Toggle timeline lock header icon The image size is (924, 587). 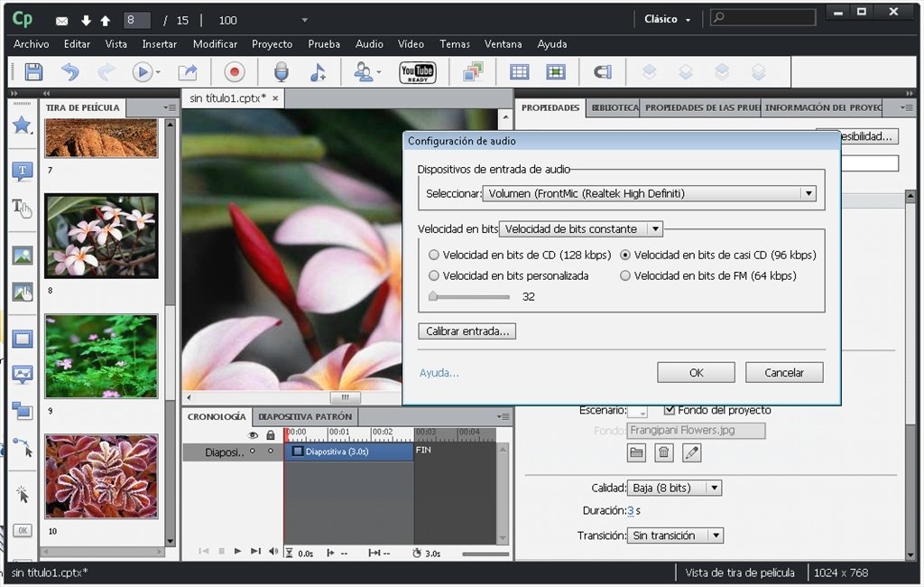click(x=271, y=435)
